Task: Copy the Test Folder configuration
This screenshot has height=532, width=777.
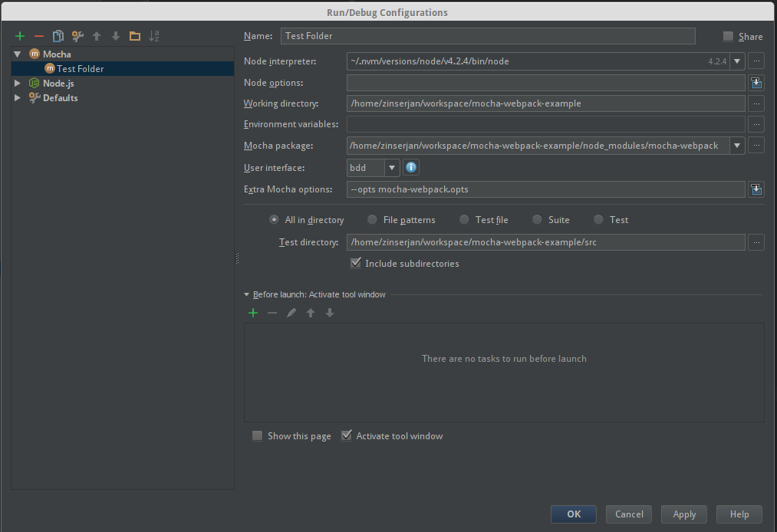Action: [58, 35]
